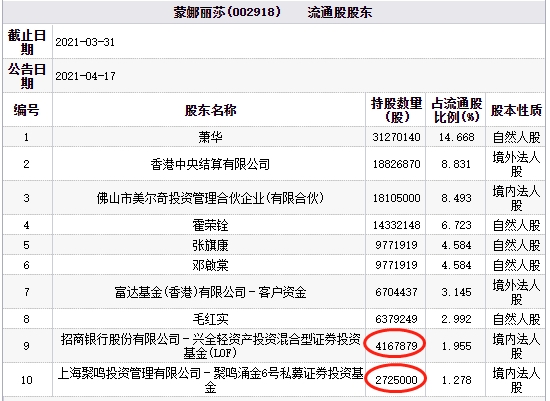
Task: Click 境内法人股 in row 10
Action: click(516, 380)
